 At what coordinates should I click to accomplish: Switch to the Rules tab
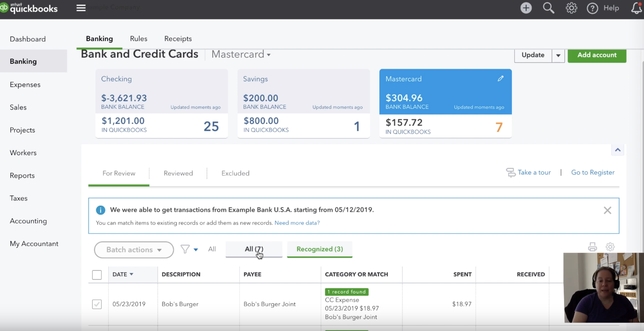[x=138, y=39]
